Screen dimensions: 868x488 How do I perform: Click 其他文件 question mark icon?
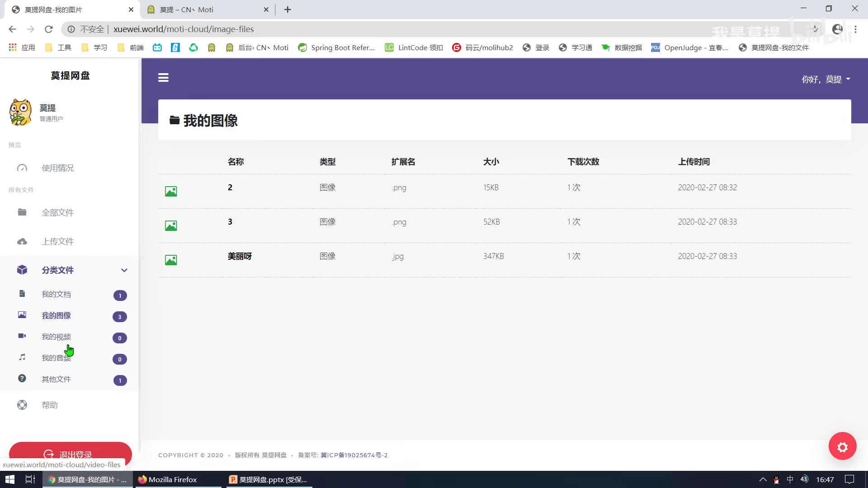coord(22,378)
